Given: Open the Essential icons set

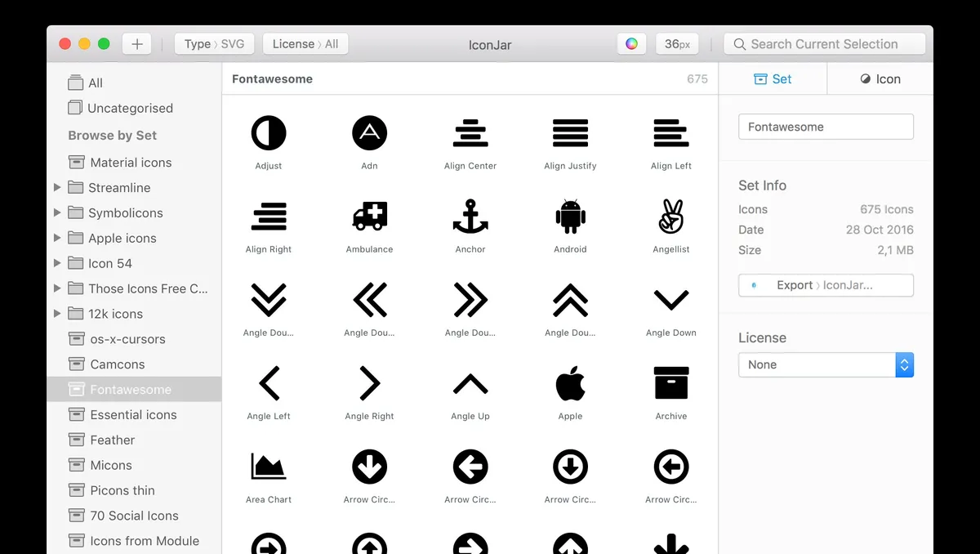Looking at the screenshot, I should [x=134, y=415].
